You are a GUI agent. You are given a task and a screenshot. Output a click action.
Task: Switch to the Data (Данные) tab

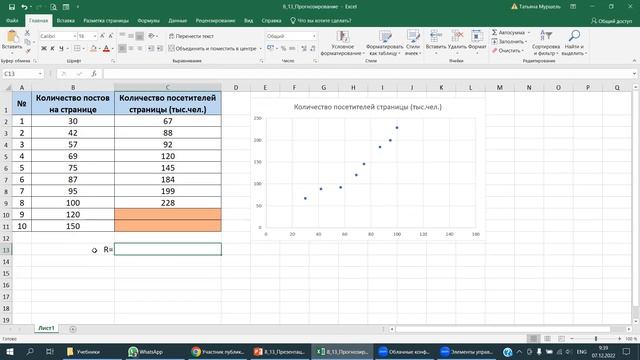click(178, 20)
